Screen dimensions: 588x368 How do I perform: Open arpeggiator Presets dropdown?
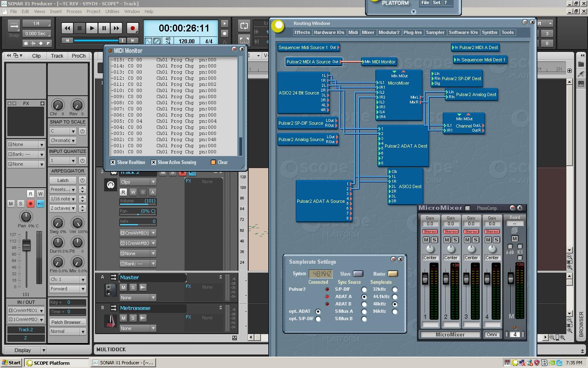click(x=62, y=190)
